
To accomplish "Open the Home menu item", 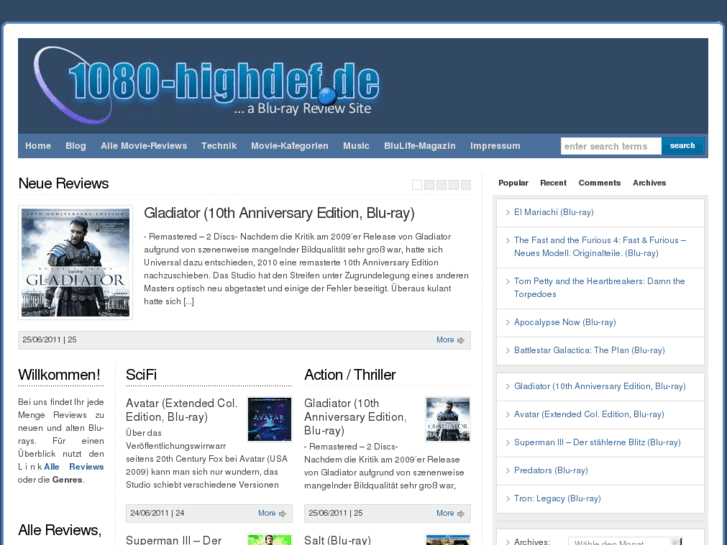I will 38,146.
